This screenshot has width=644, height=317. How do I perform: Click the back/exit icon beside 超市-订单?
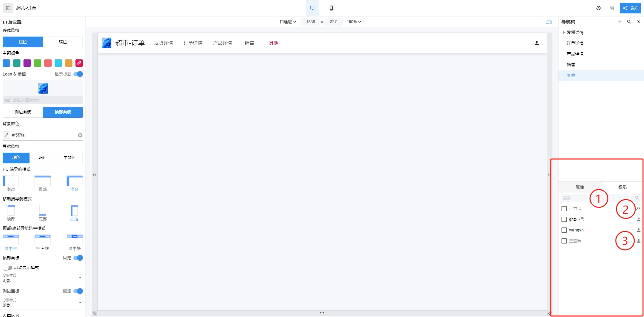pos(8,8)
